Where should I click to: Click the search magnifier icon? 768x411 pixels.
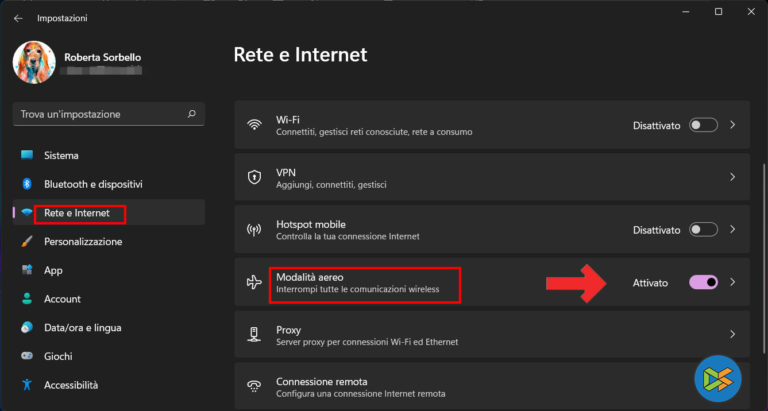tap(192, 114)
